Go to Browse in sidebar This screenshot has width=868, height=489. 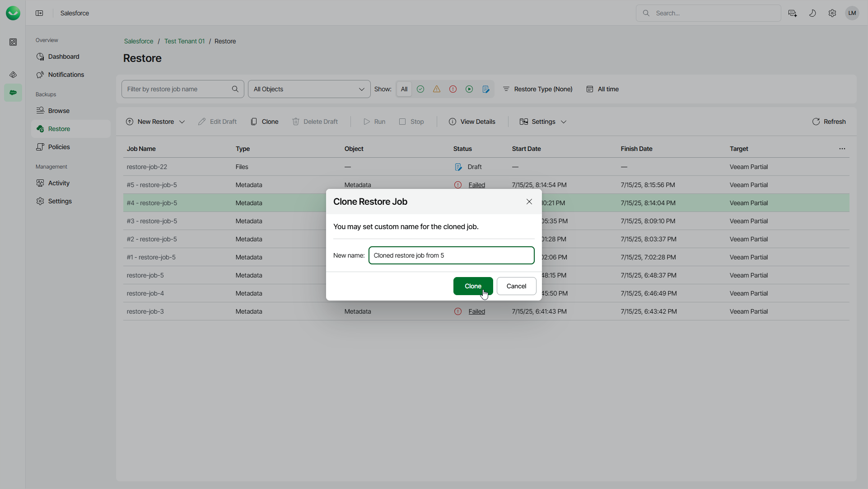coord(59,111)
